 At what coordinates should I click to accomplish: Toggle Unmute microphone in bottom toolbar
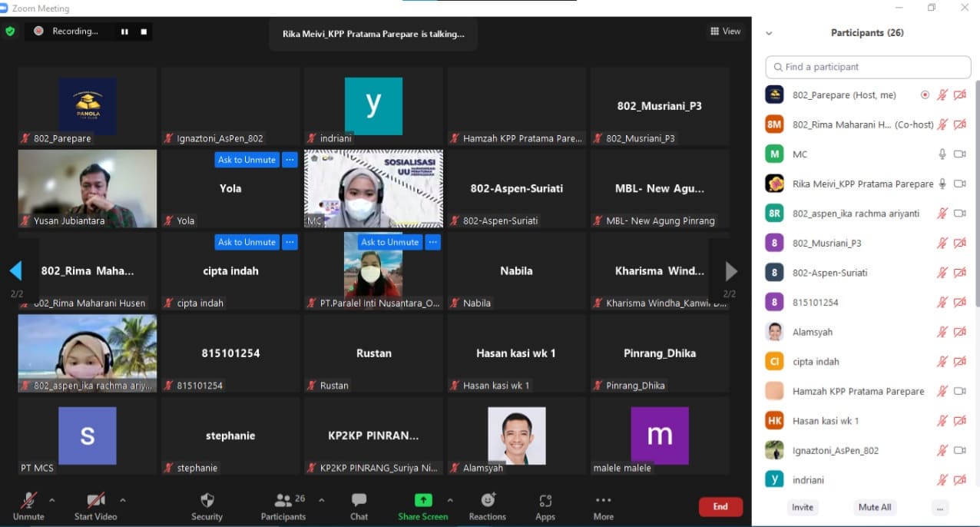[x=28, y=501]
